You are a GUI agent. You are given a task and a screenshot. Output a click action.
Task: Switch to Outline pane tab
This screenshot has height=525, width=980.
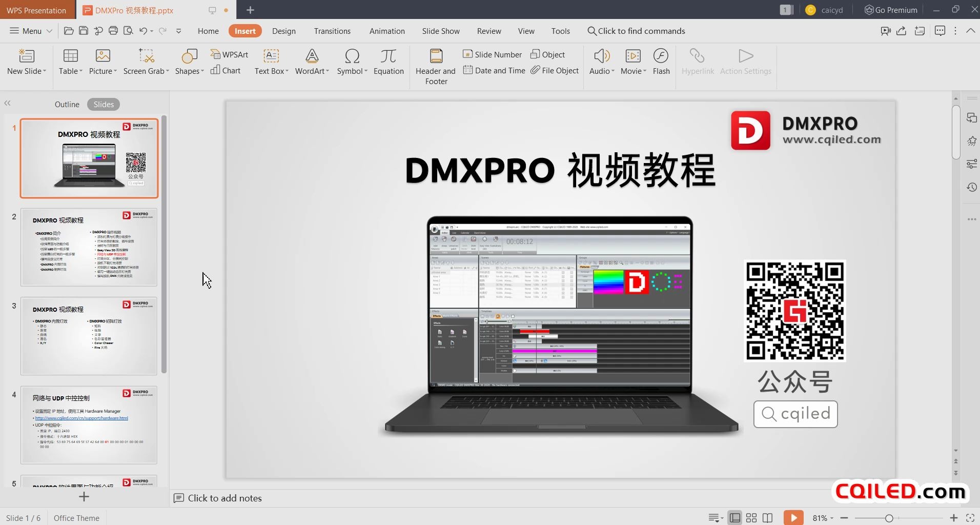click(67, 104)
